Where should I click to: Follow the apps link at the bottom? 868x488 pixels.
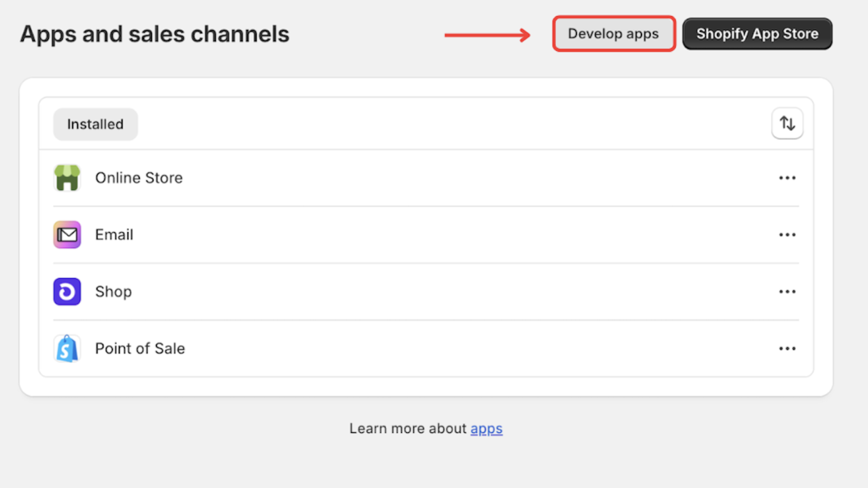(486, 429)
